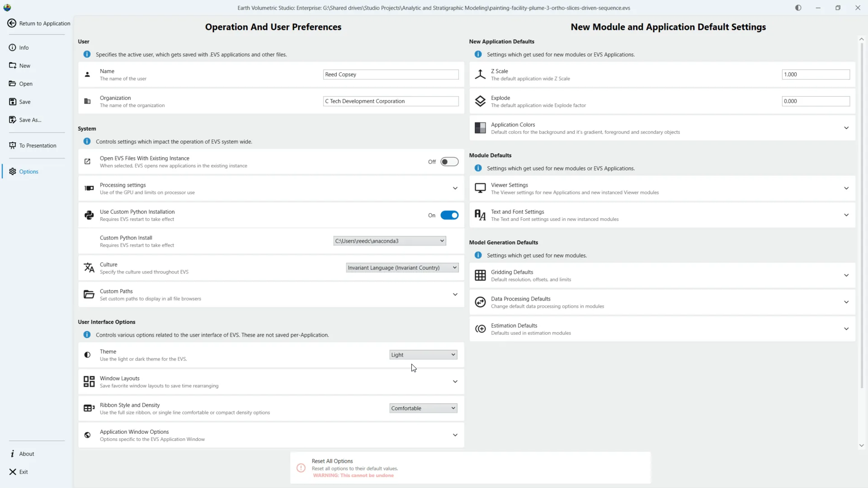Click the Estimation Defaults icon
Screen dimensions: 868x488
pyautogui.click(x=480, y=329)
